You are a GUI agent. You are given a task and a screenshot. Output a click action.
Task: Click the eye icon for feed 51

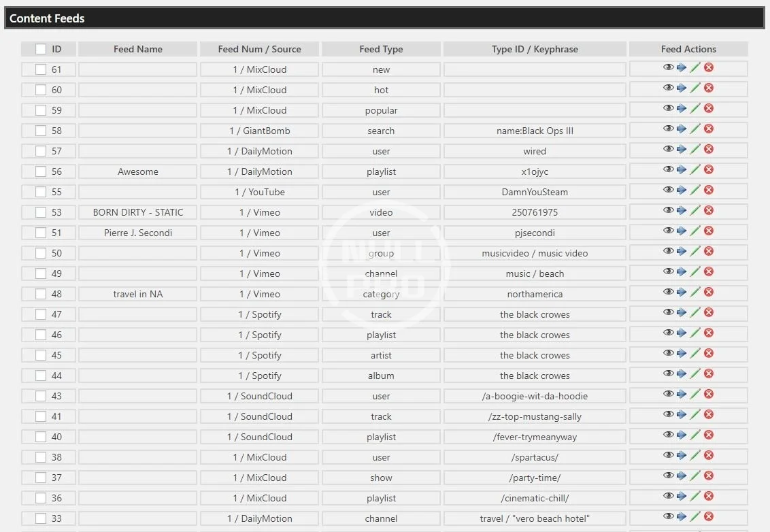(x=668, y=231)
